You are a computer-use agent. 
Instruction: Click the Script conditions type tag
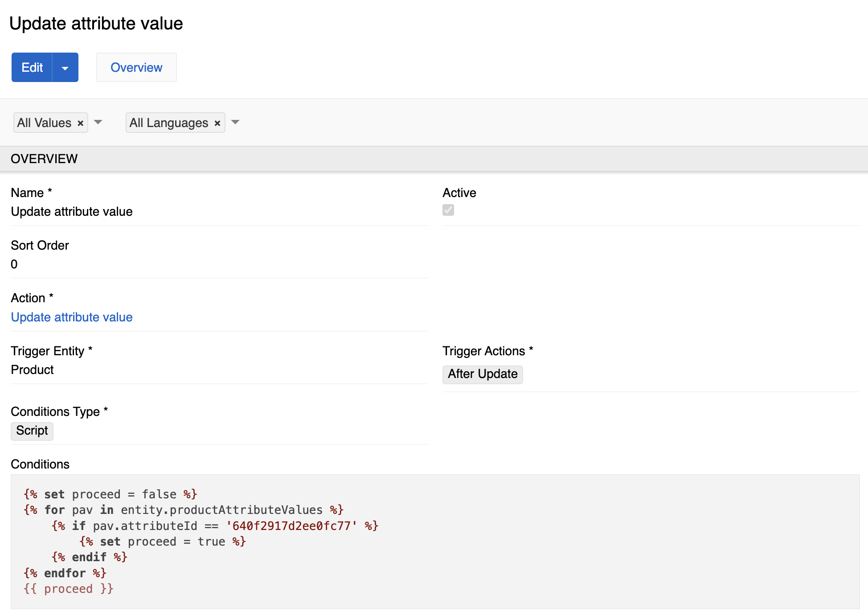pos(32,431)
